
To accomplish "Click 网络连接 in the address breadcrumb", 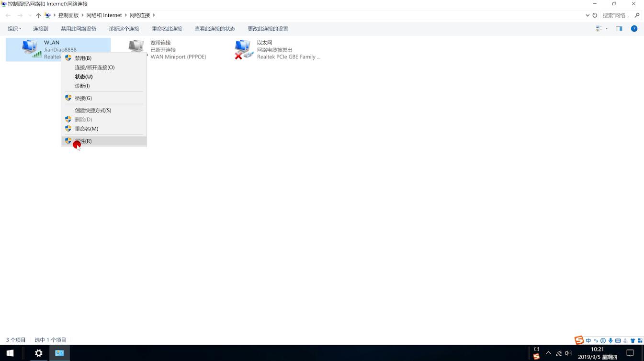I will click(140, 15).
